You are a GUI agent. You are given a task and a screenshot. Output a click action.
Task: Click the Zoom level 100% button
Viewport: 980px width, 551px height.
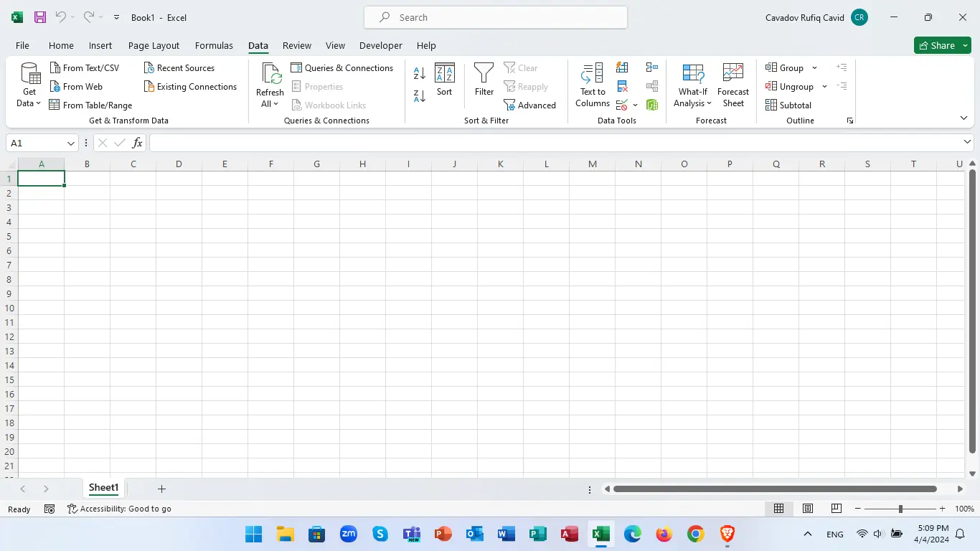(x=964, y=509)
